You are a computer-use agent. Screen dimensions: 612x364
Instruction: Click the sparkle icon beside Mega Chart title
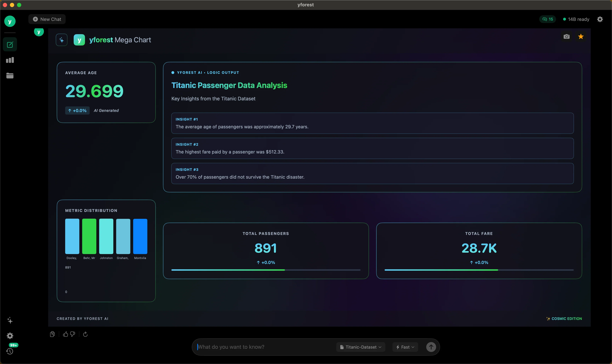coord(62,40)
